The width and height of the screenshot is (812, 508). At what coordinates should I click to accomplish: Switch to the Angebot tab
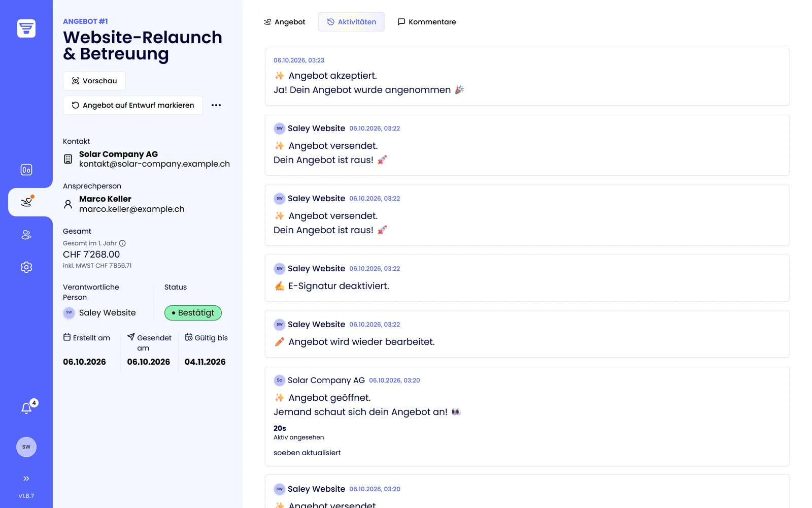coord(285,22)
